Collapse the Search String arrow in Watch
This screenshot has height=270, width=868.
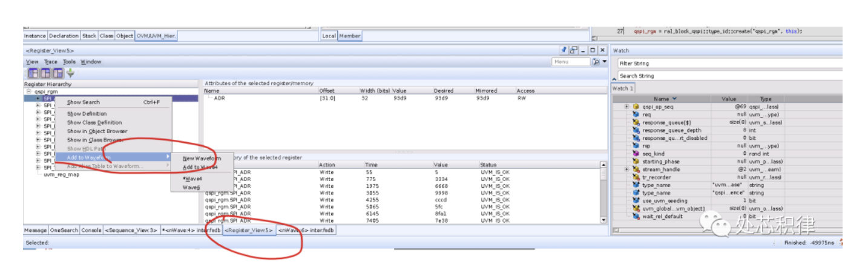click(x=615, y=79)
